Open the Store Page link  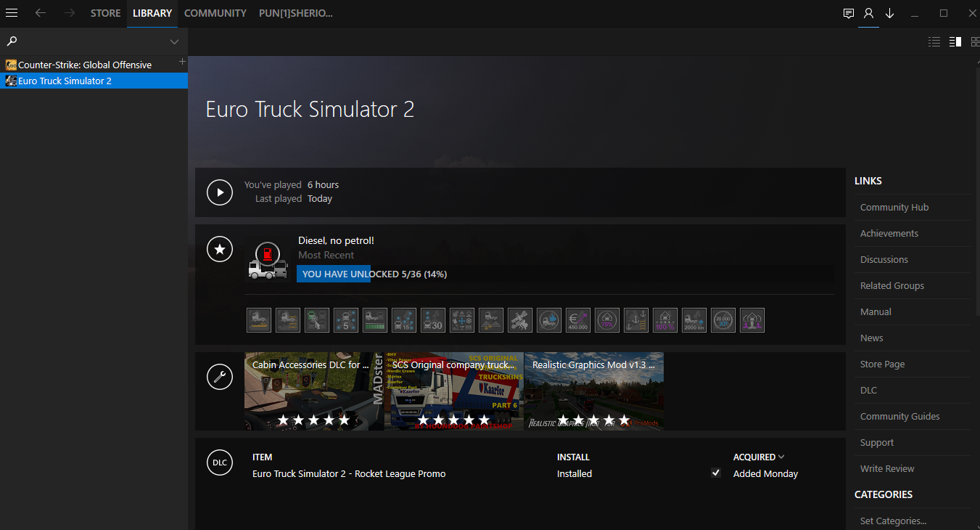click(x=883, y=364)
